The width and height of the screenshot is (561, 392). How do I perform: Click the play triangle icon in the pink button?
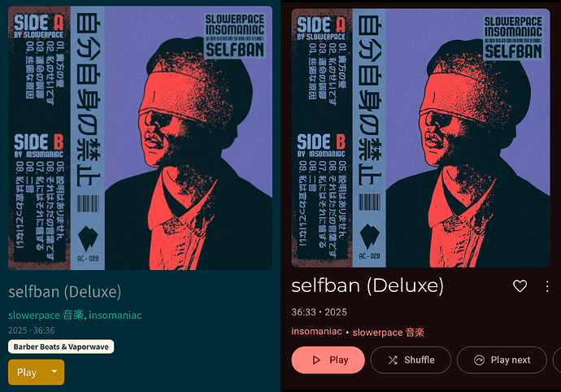[x=316, y=359]
